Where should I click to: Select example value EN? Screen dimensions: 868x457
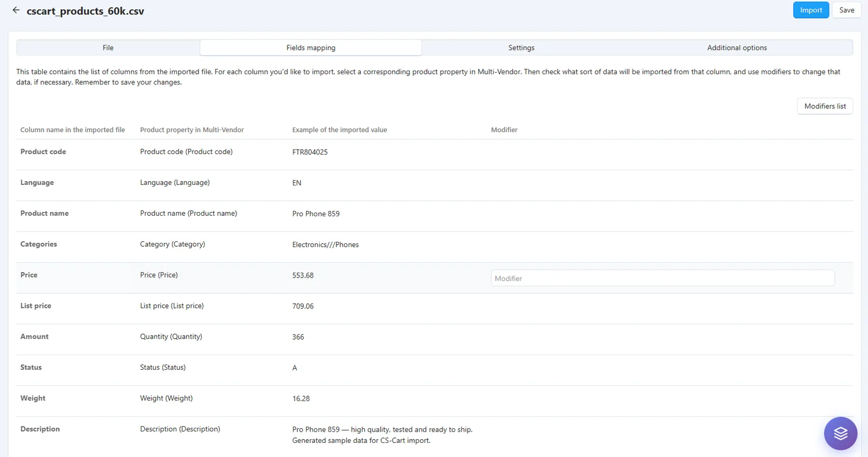[x=297, y=183]
